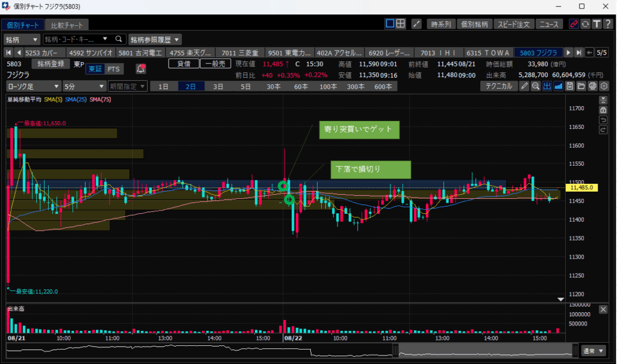Click the save chart floppy icon
This screenshot has height=364, width=617.
pyautogui.click(x=569, y=86)
